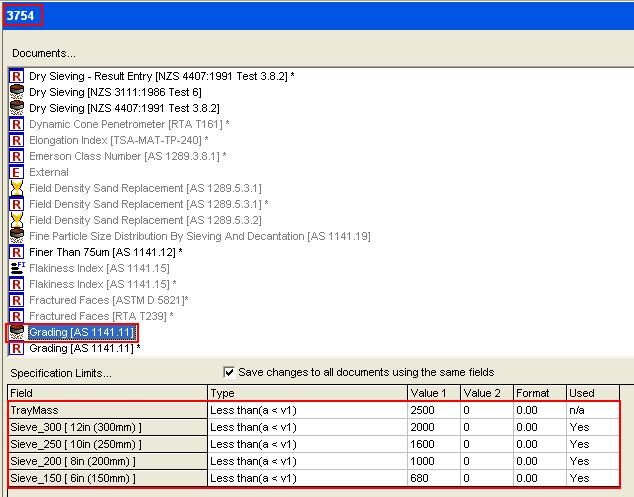Click the sieve icon for Dry Sieving Test 6
The image size is (634, 497).
click(16, 92)
